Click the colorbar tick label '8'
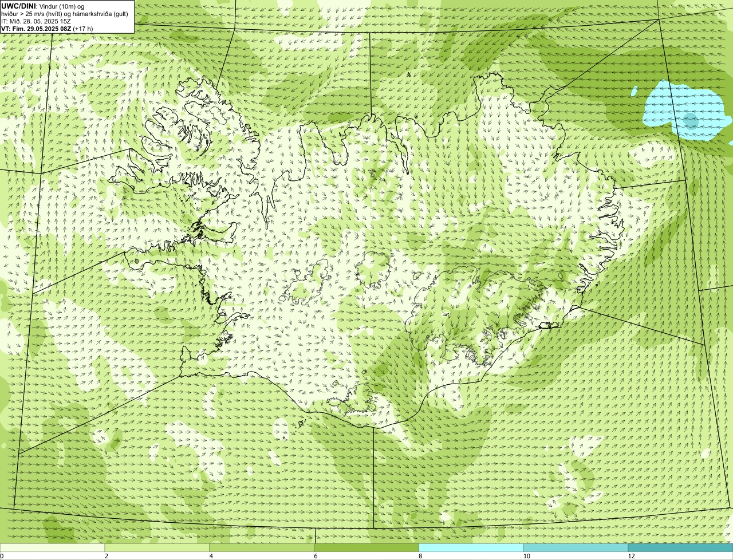The width and height of the screenshot is (733, 560). [x=420, y=556]
